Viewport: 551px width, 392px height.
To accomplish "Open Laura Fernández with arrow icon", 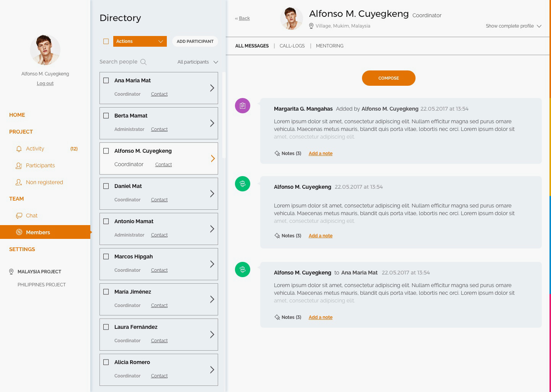I will coord(212,335).
